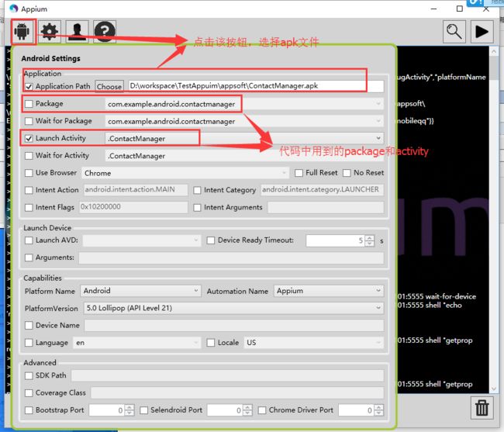Adjust the Device Ready Timeout stepper
Image resolution: width=504 pixels, height=432 pixels.
370,240
